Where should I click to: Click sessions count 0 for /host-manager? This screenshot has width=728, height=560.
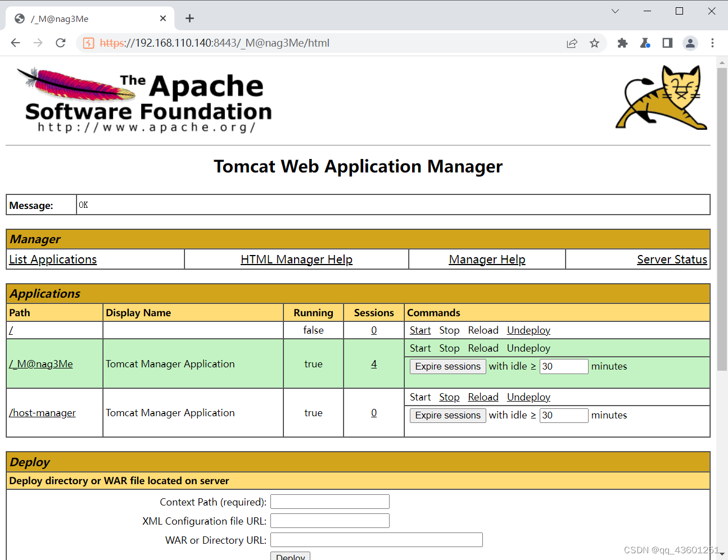click(374, 413)
